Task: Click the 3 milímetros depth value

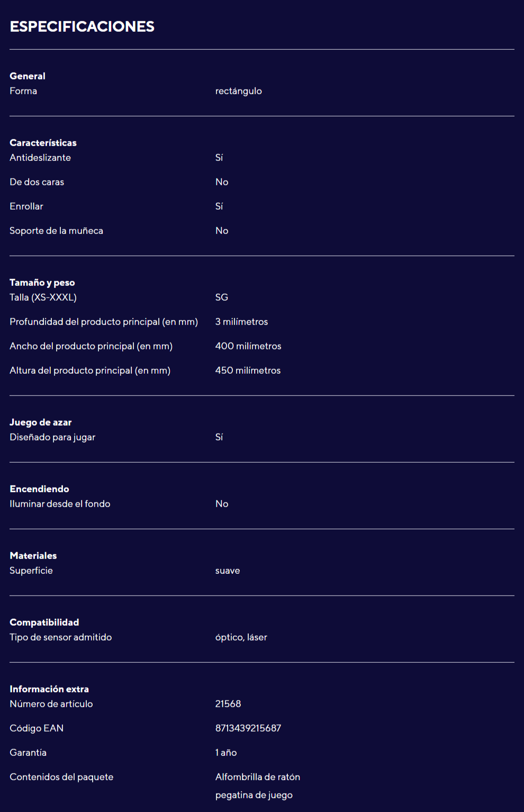Action: (241, 322)
